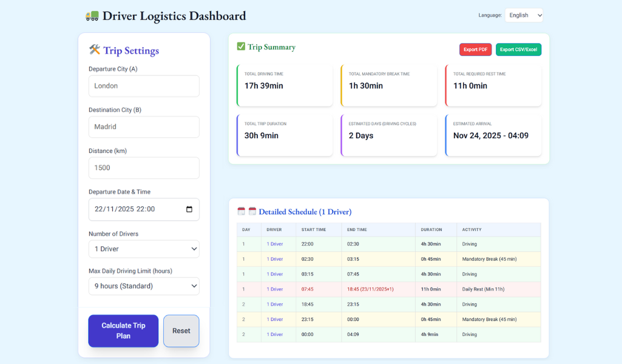Click the first calendar icon beside Detailed Schedule

coord(241,211)
